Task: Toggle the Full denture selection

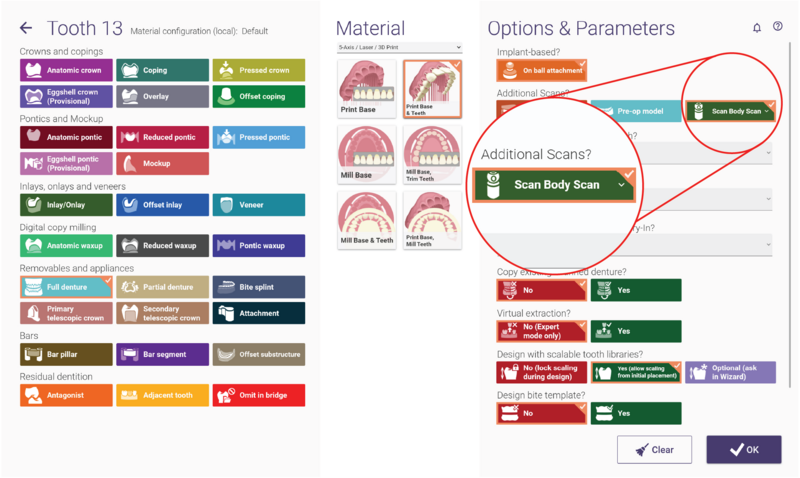Action: click(x=66, y=287)
